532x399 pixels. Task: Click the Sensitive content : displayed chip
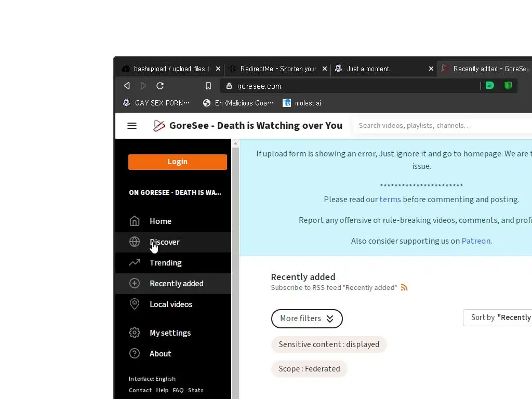(329, 344)
